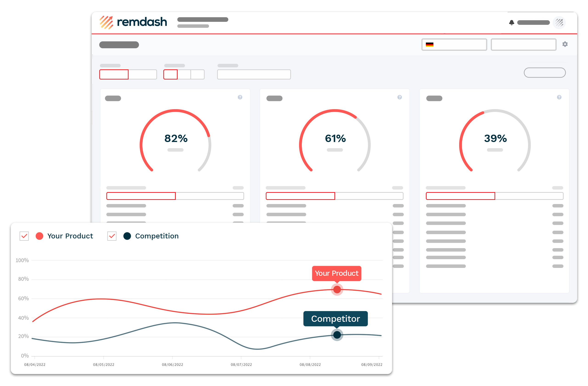Select red-highlighted tab on 39% card
Image resolution: width=588 pixels, height=386 pixels.
460,196
